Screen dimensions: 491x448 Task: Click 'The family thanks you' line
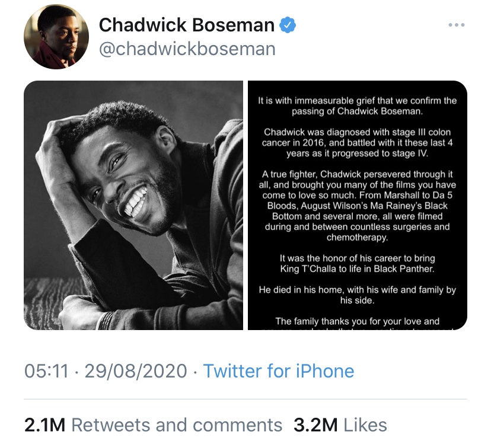click(358, 321)
